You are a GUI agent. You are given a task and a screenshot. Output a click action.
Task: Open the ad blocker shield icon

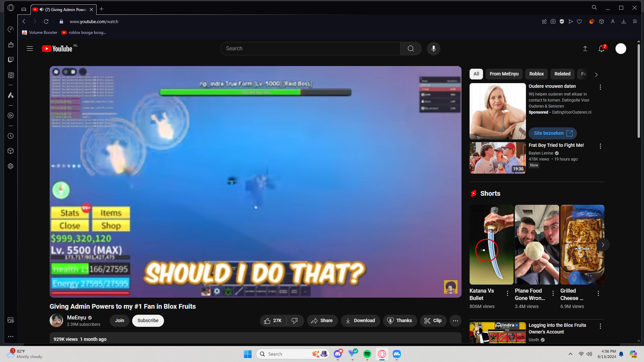[x=562, y=21]
